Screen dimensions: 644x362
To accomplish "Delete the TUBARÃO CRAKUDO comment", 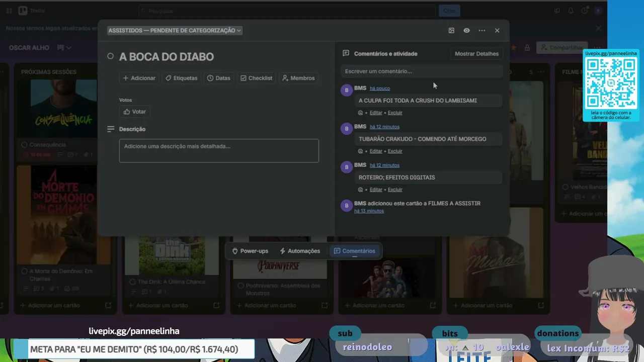I will coord(395,151).
